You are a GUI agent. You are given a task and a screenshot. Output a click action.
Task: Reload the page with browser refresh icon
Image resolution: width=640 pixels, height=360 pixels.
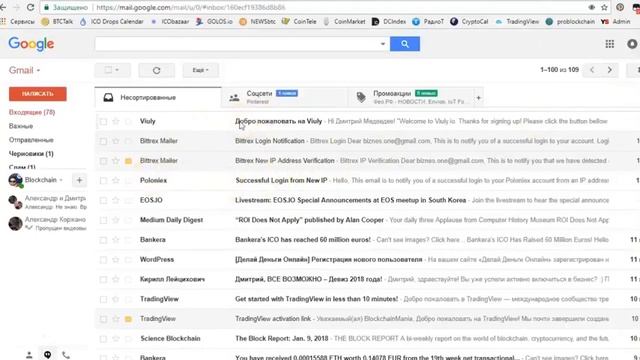point(30,7)
